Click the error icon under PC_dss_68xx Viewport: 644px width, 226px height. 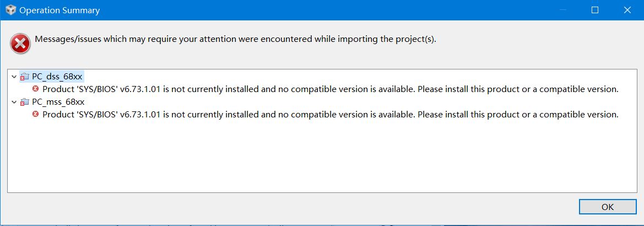[x=36, y=89]
